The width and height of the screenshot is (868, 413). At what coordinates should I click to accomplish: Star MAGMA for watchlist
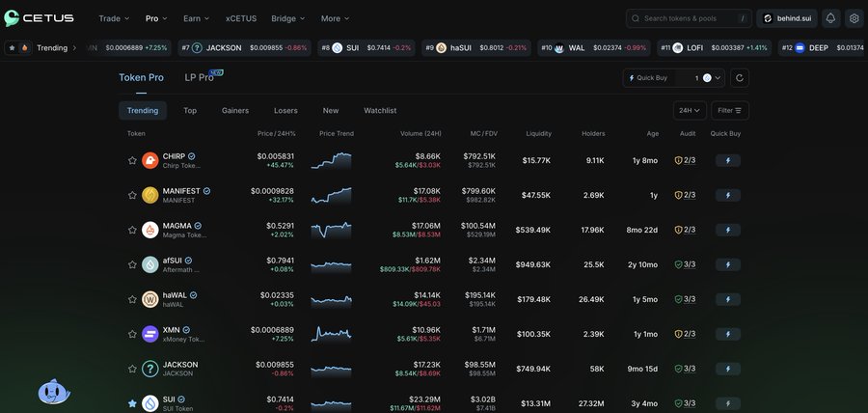(x=132, y=230)
